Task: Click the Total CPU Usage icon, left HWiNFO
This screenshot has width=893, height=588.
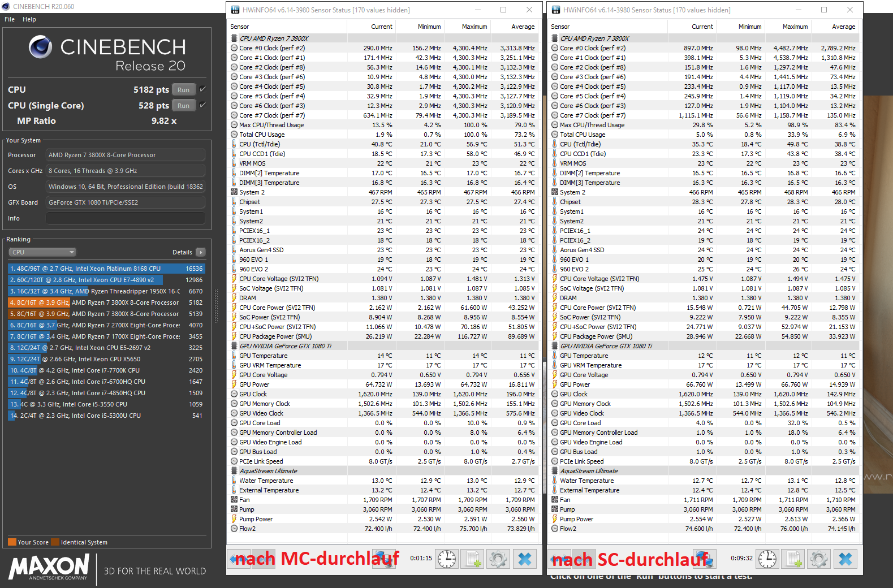Action: 234,135
